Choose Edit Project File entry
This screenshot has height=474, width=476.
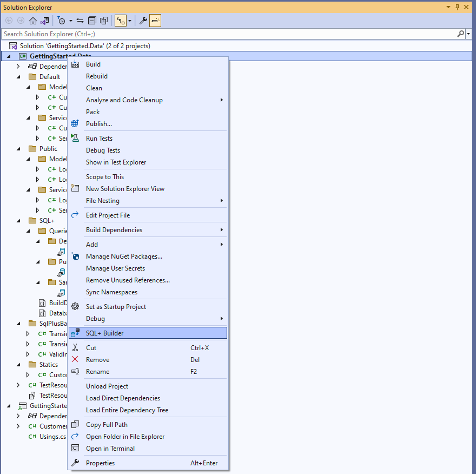[x=148, y=215]
